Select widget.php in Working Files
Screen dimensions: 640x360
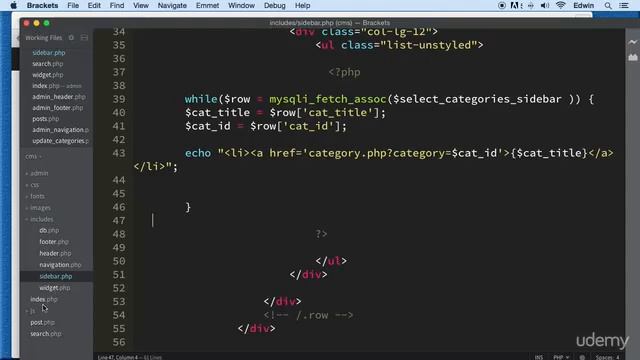coord(48,75)
